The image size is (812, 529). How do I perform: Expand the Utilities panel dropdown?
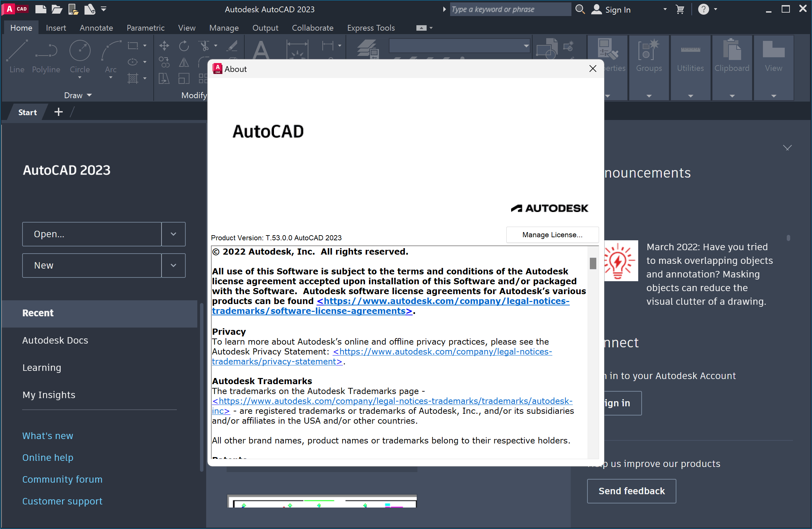point(691,96)
